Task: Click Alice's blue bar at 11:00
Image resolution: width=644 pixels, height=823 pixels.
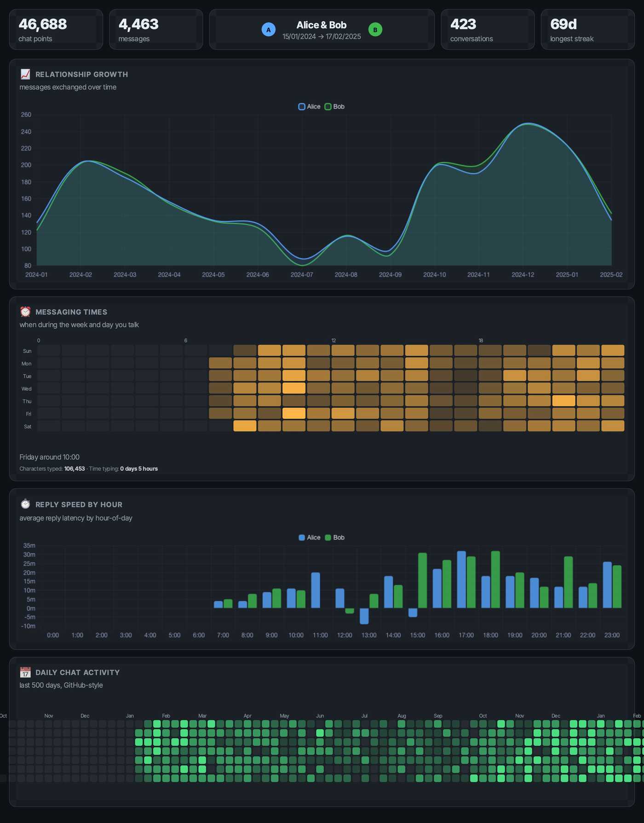Action: [316, 590]
